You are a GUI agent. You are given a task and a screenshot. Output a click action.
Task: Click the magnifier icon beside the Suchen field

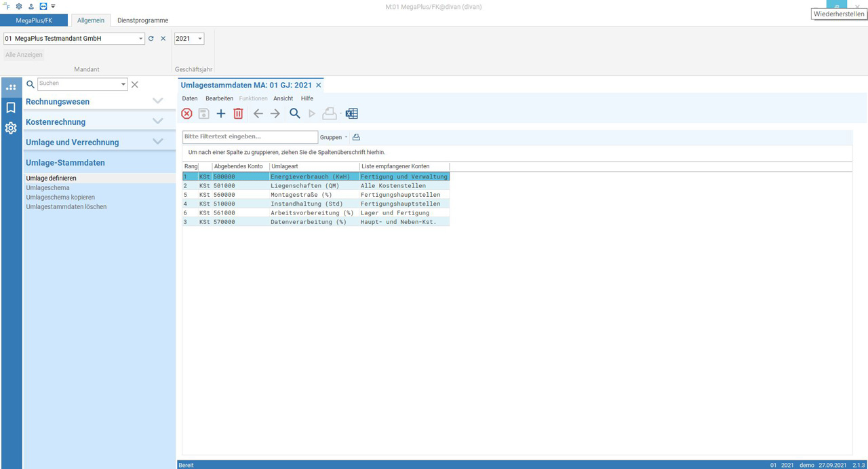[x=30, y=85]
